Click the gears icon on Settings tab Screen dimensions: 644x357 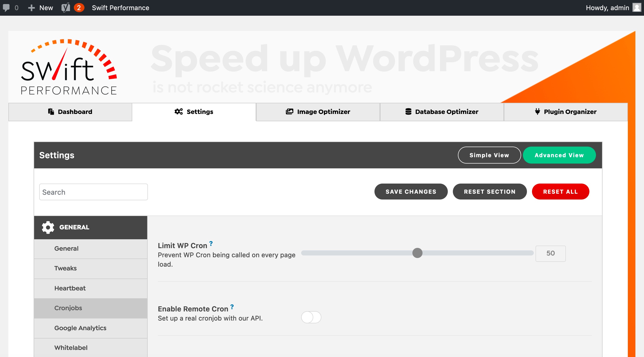pos(179,111)
